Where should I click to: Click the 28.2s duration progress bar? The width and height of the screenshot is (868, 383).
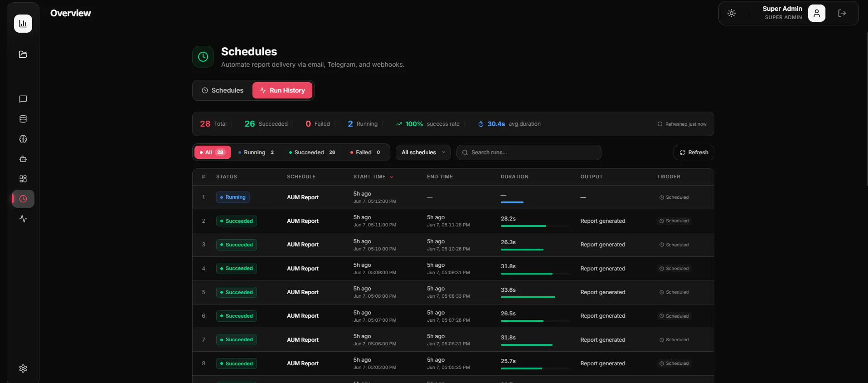tap(535, 226)
